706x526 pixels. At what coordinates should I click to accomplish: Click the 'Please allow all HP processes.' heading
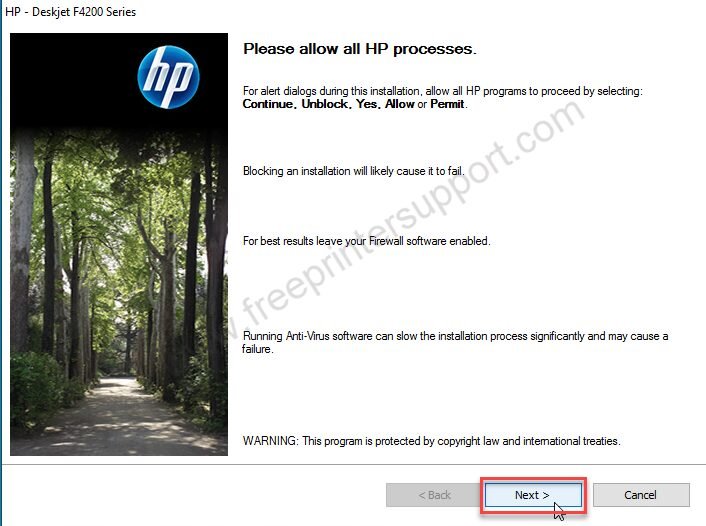(x=359, y=49)
